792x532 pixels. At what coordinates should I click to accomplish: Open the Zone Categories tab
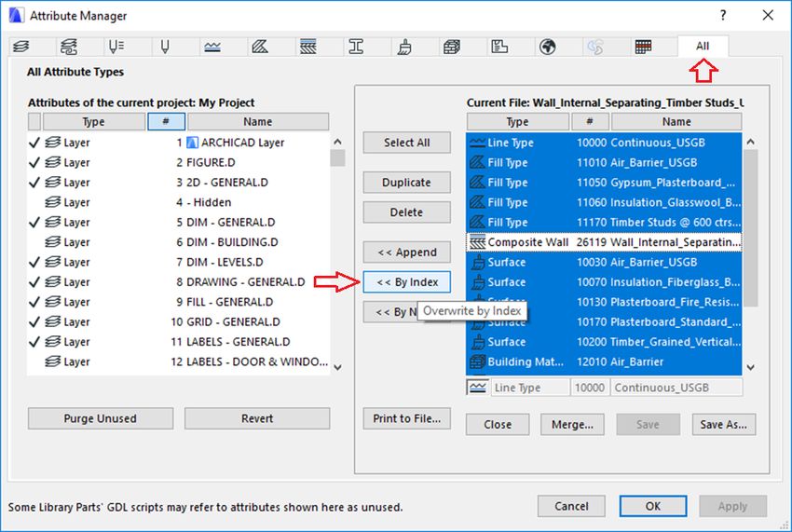(499, 47)
